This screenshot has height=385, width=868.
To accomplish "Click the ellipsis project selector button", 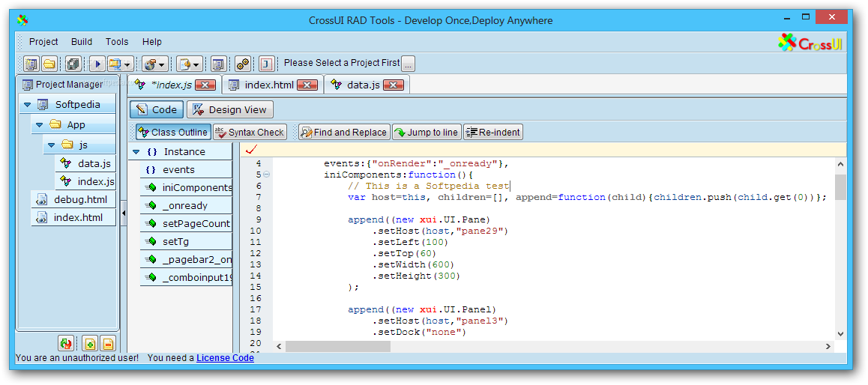I will (408, 64).
